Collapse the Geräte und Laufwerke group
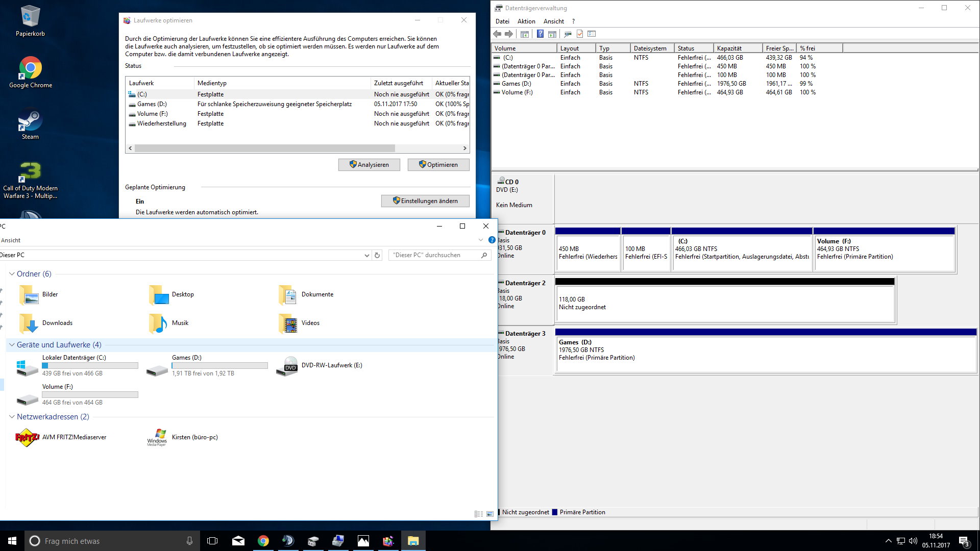 pyautogui.click(x=12, y=345)
